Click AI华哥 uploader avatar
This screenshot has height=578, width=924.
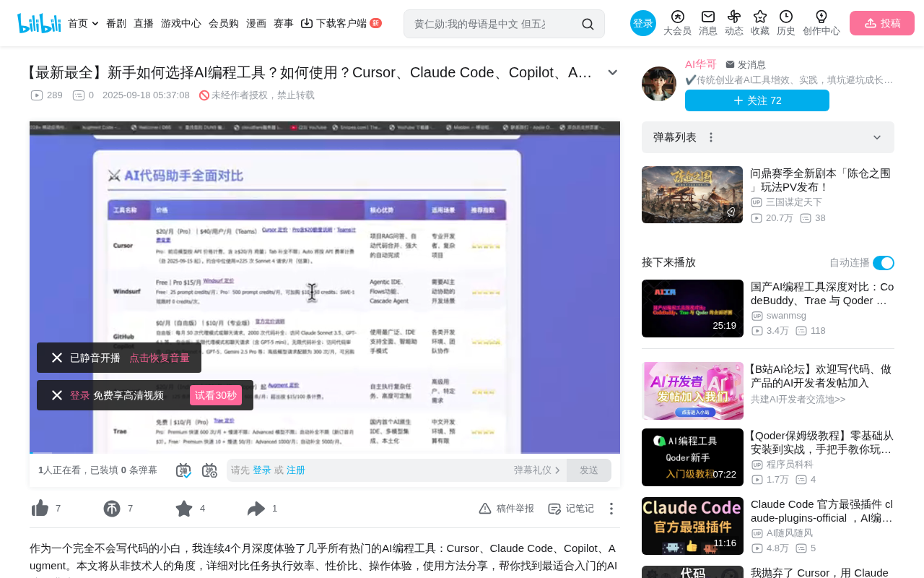(659, 84)
